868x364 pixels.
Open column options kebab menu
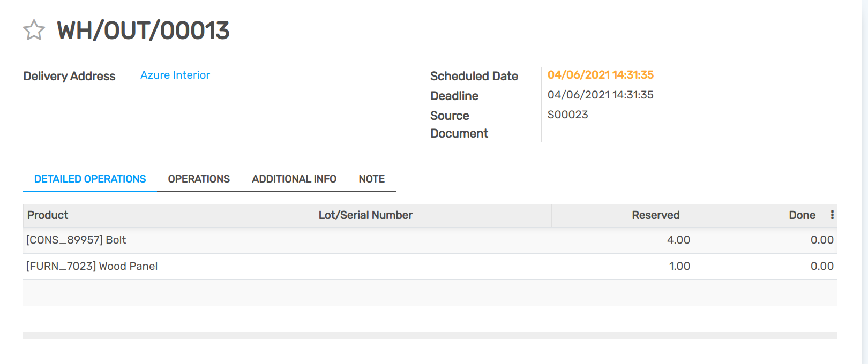pyautogui.click(x=832, y=215)
